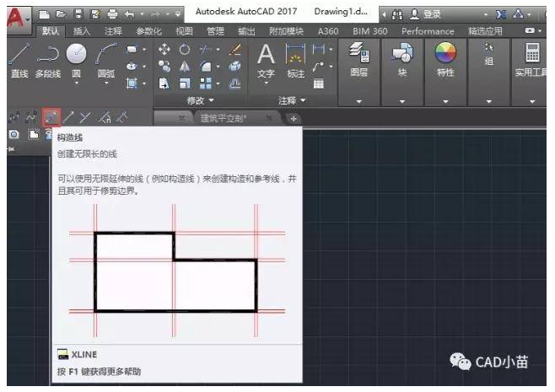Screen dimensions: 555x392
Task: Open the Utilities (实用工具) calculator panel
Action: pyautogui.click(x=531, y=60)
